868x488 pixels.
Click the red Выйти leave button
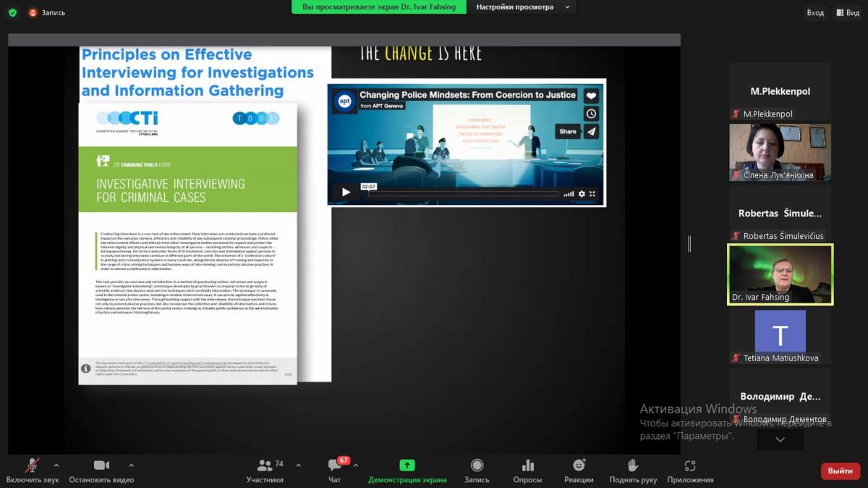point(840,471)
